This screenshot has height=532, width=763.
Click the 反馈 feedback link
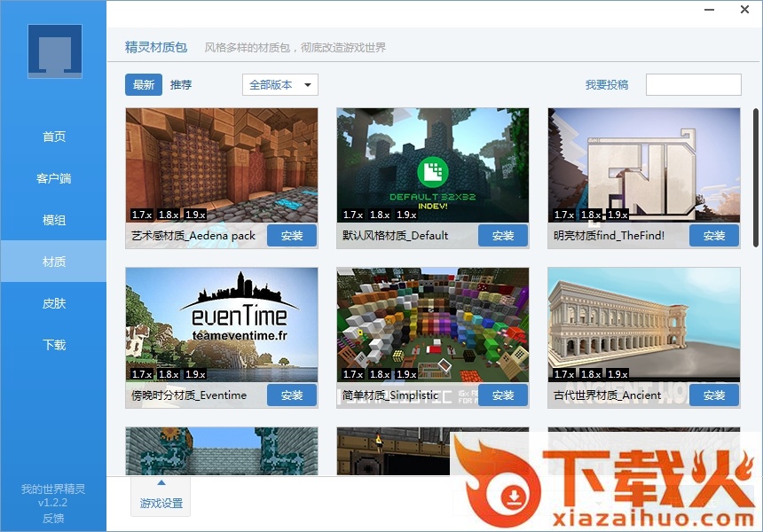(x=53, y=519)
